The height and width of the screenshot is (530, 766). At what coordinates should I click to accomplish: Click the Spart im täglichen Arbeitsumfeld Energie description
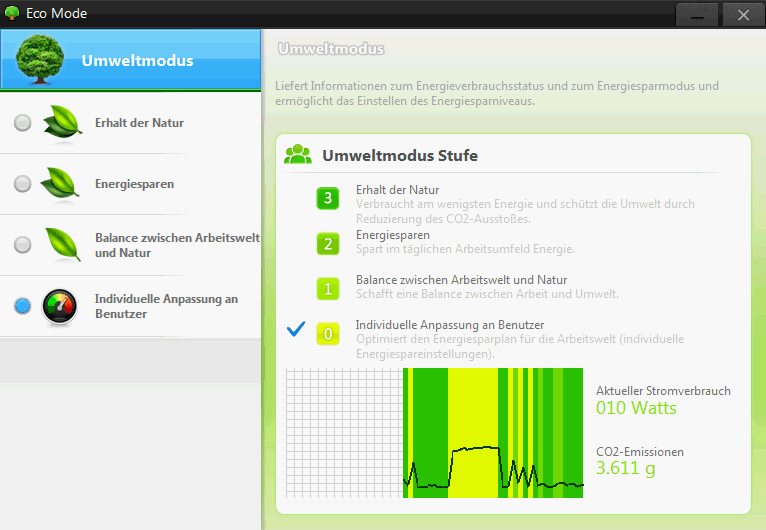tap(465, 249)
